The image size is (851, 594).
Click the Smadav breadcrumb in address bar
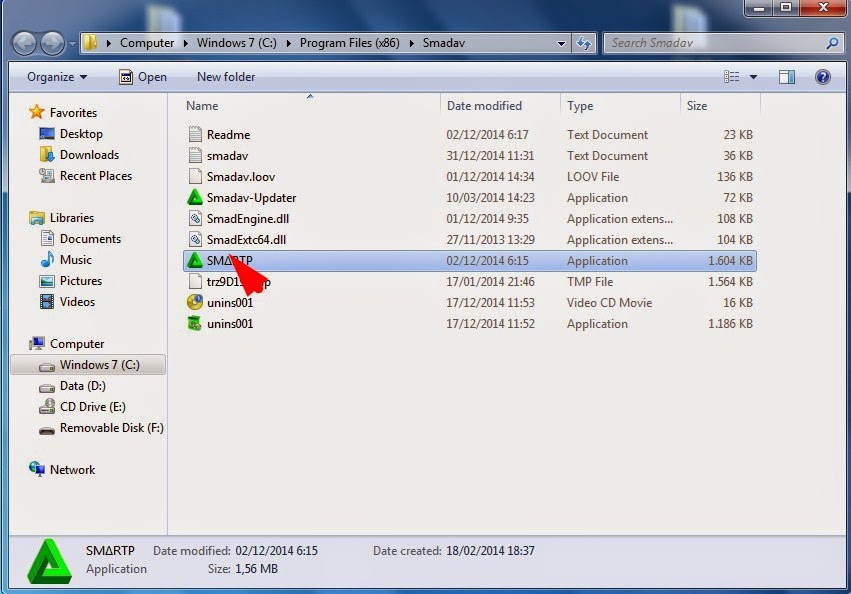[x=443, y=43]
